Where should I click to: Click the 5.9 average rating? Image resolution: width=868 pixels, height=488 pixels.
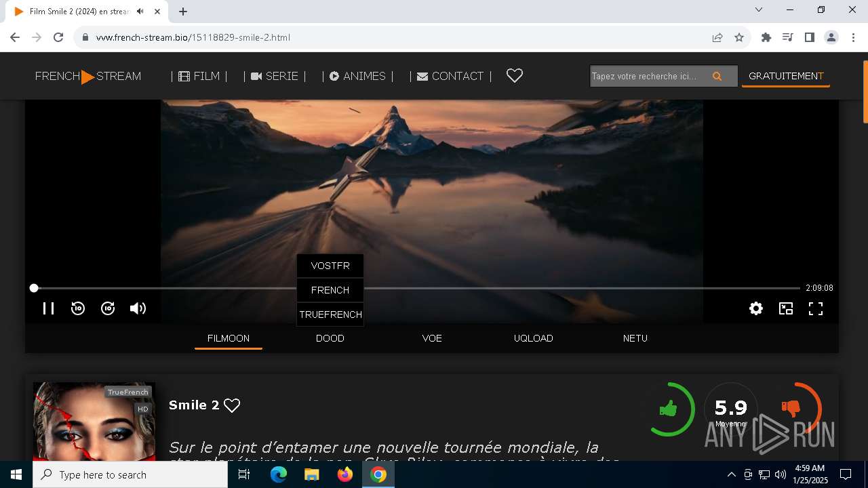pos(730,409)
